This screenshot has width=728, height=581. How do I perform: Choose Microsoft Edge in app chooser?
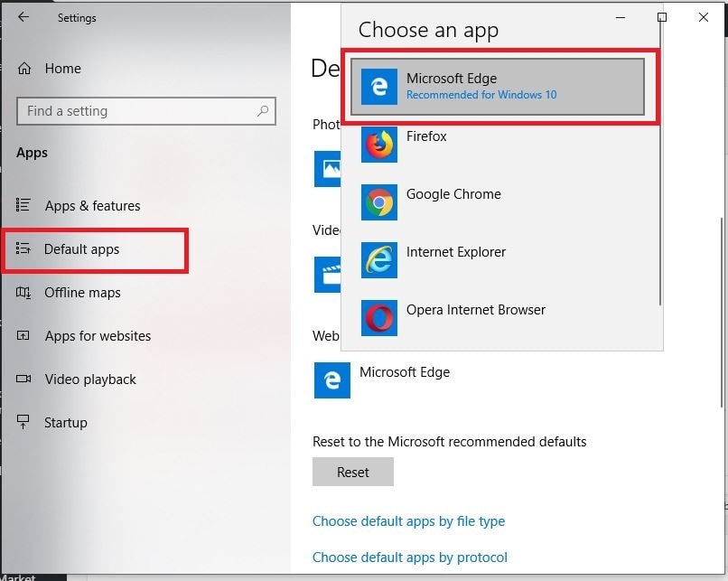(x=498, y=87)
